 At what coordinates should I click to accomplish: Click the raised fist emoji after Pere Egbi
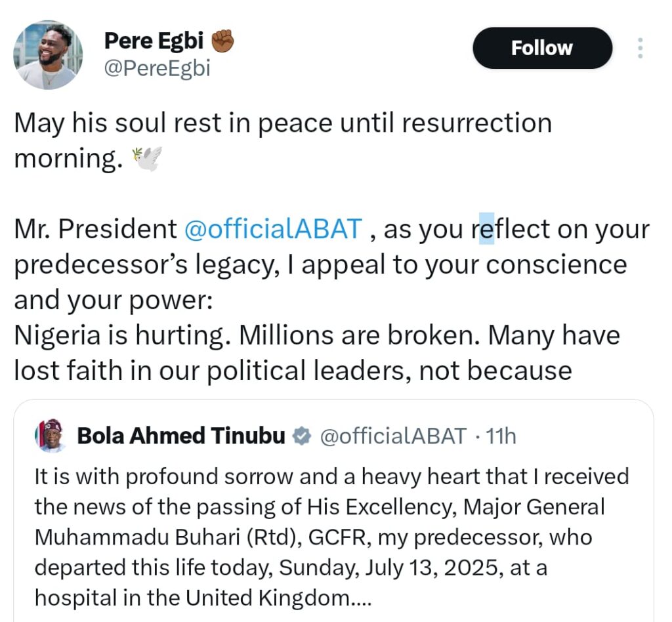[x=223, y=41]
